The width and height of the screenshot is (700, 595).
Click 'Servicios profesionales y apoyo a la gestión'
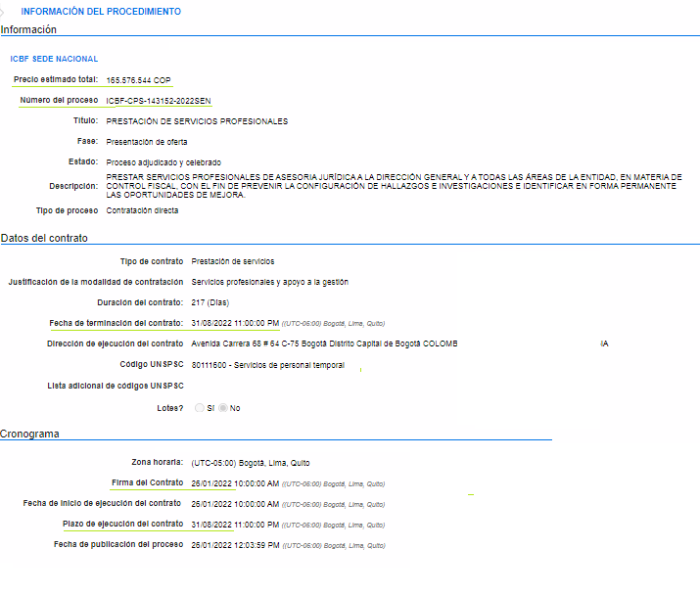[269, 282]
